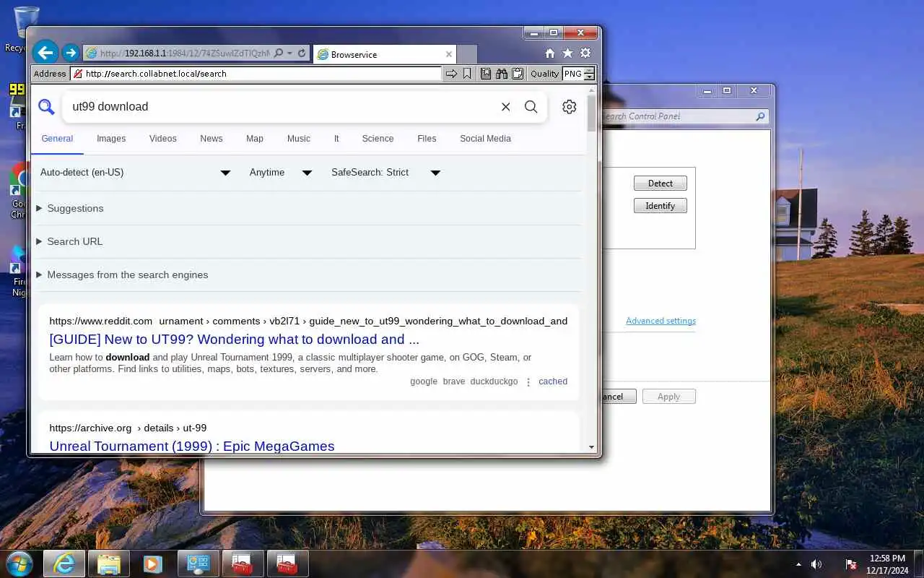Close the Browservice tab
924x578 pixels.
449,54
